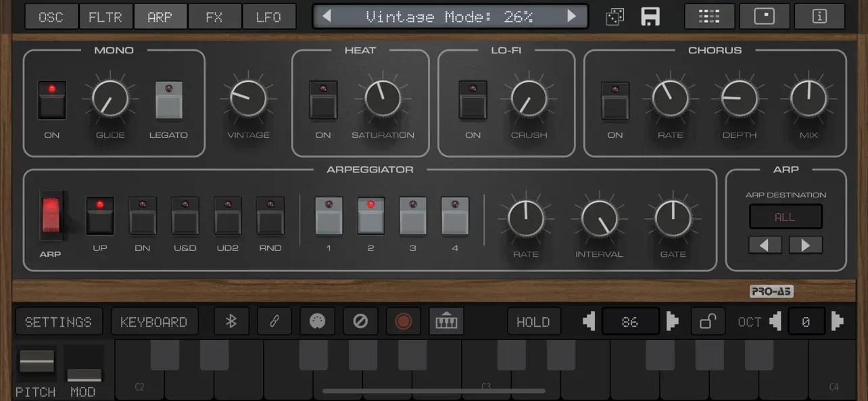Save preset using the floppy disk icon
The height and width of the screenshot is (401, 868).
coord(650,17)
